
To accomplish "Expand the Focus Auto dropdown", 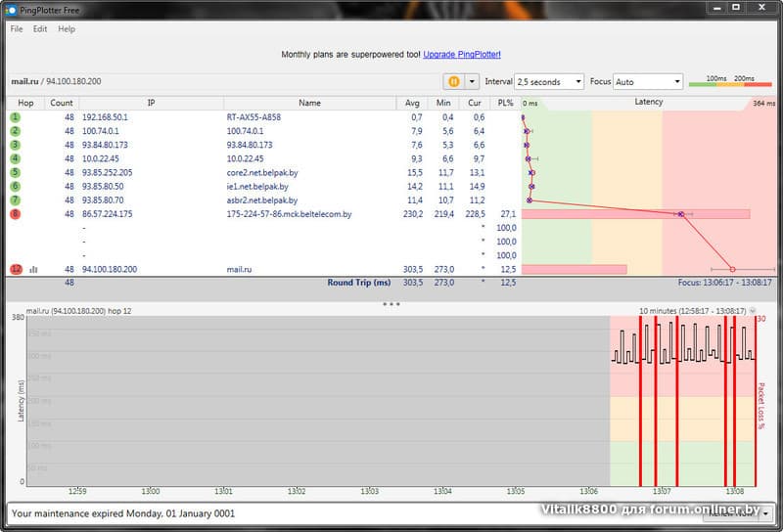I will click(x=649, y=81).
